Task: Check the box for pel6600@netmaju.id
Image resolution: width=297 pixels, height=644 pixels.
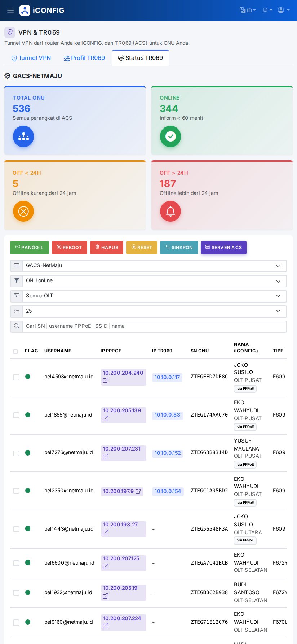Action: (16, 563)
